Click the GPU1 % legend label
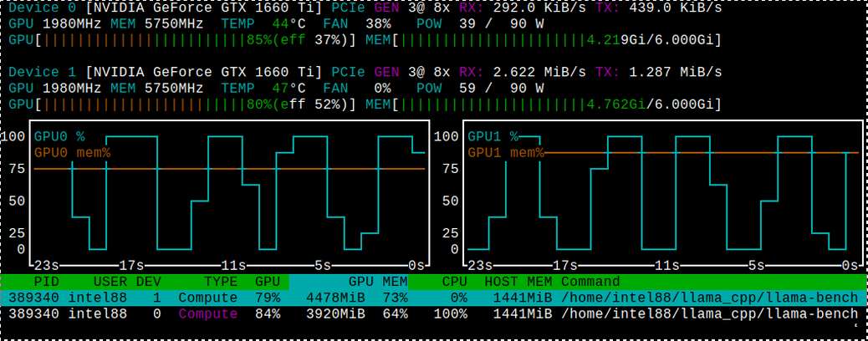This screenshot has width=868, height=341. [493, 136]
